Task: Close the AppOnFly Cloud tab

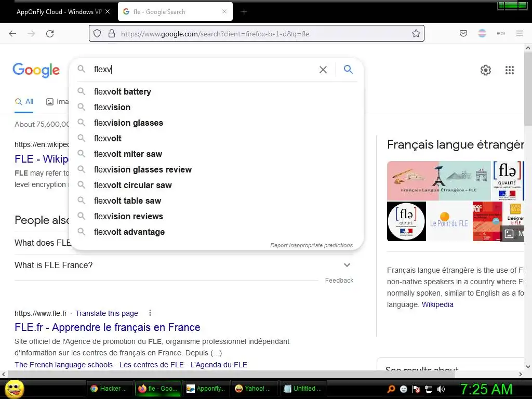Action: click(x=108, y=11)
